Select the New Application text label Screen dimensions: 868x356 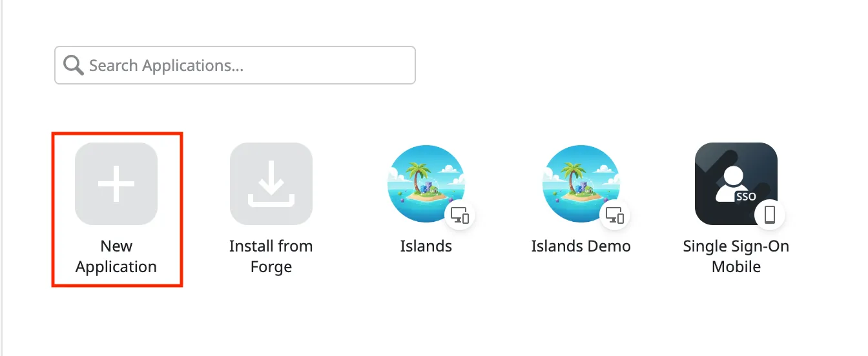(x=116, y=256)
